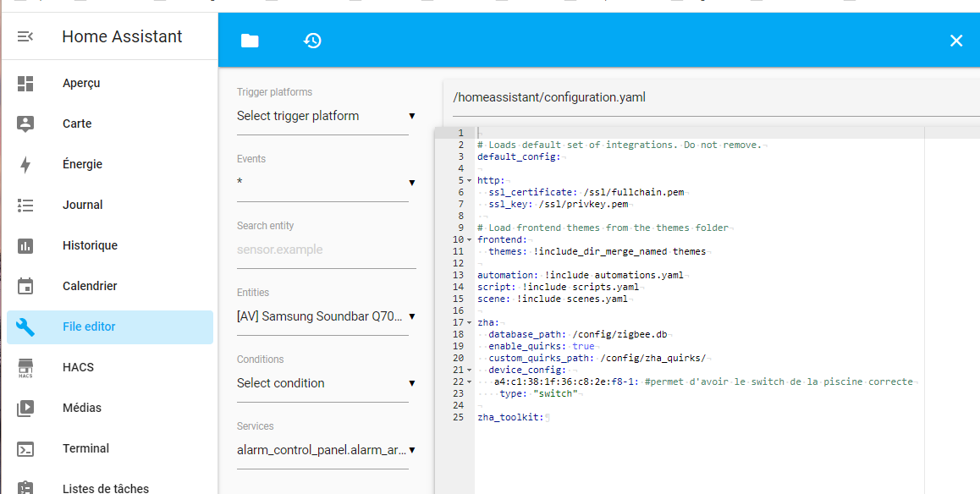Image resolution: width=980 pixels, height=494 pixels.
Task: Click the Load frontend themes comment line
Action: click(x=605, y=228)
